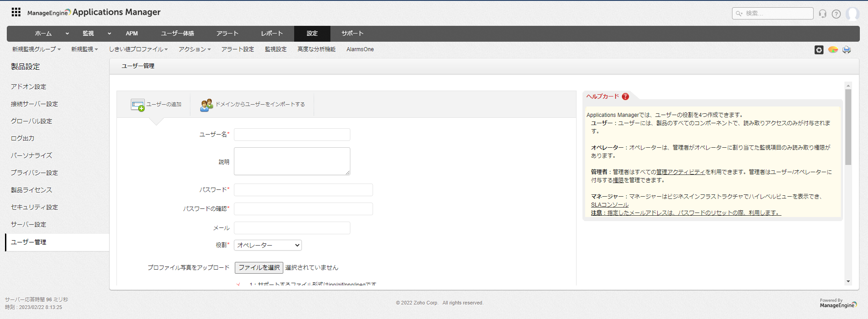Open 高度な分析機能 submenu item

coord(316,49)
